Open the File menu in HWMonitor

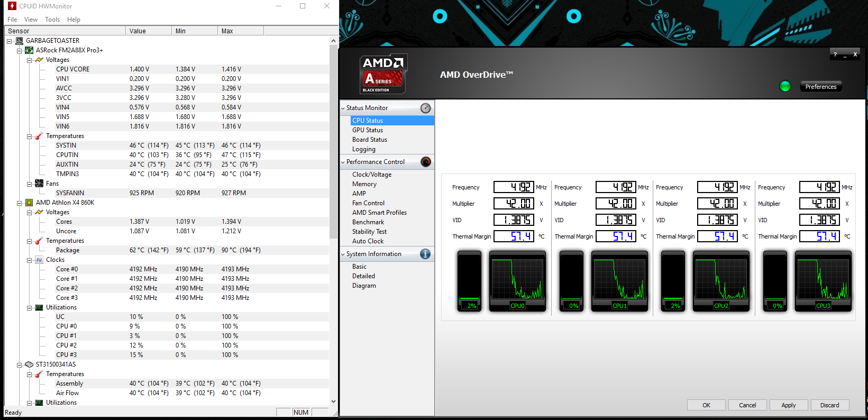(x=12, y=20)
